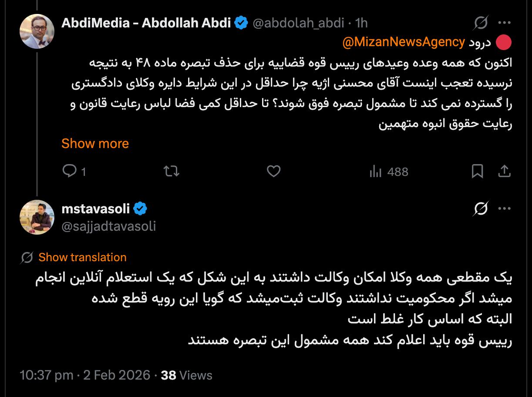Bookmark Abdollah Abdi's post
This screenshot has height=397, width=532.
pyautogui.click(x=477, y=172)
